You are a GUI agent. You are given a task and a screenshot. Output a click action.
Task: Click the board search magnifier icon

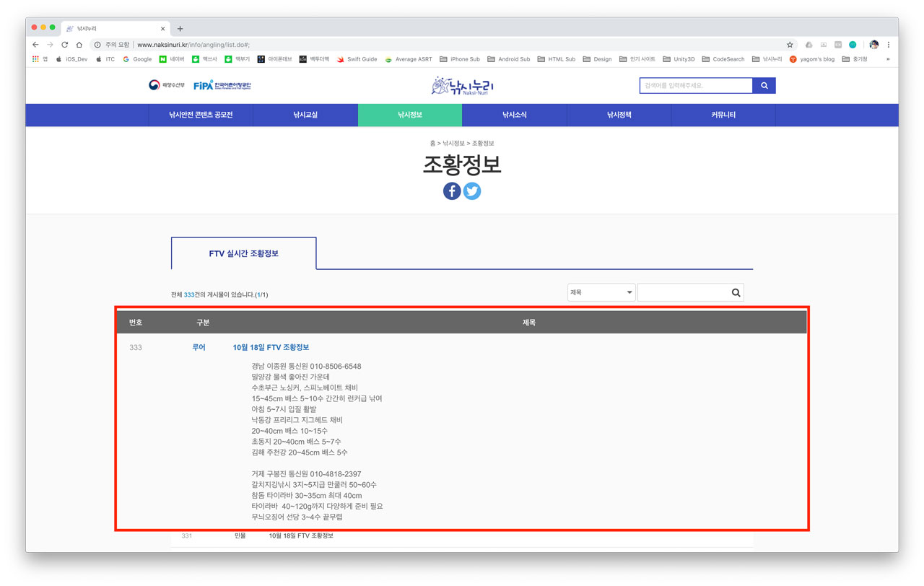(736, 292)
